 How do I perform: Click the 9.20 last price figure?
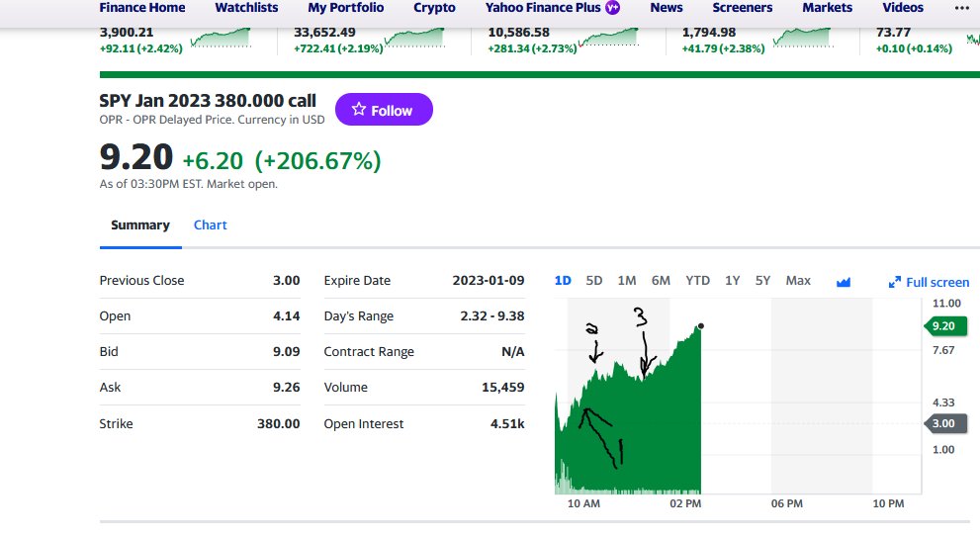136,157
